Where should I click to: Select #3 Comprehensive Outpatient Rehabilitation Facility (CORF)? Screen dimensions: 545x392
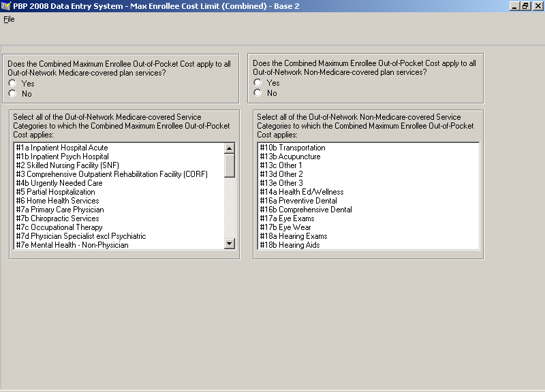click(120, 174)
